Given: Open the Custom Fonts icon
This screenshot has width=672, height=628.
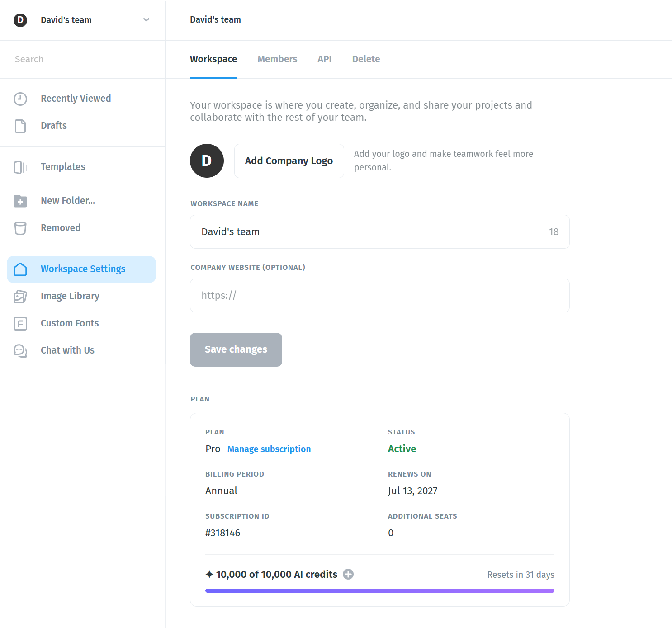Looking at the screenshot, I should pos(20,323).
